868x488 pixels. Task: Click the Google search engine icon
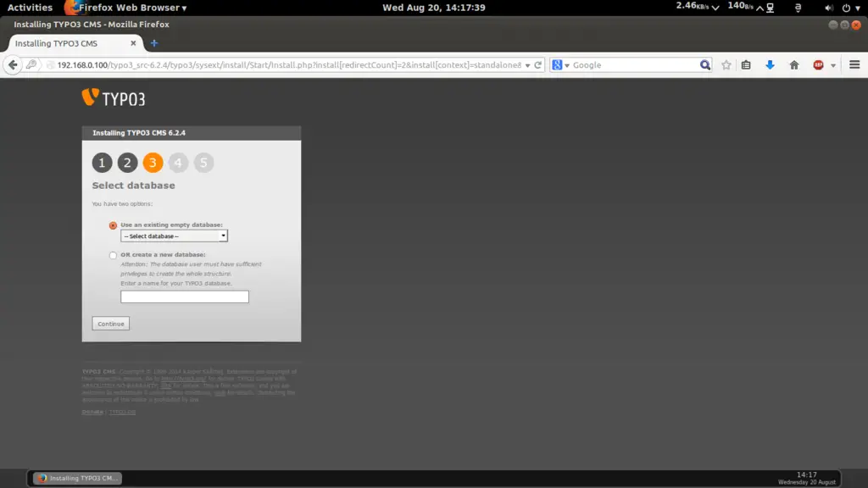(x=557, y=64)
